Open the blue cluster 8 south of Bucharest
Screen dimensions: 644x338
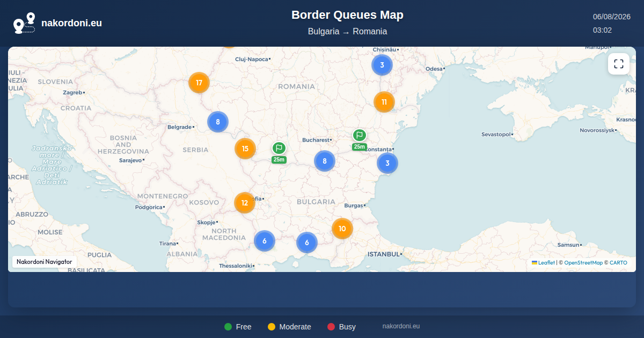coord(325,161)
